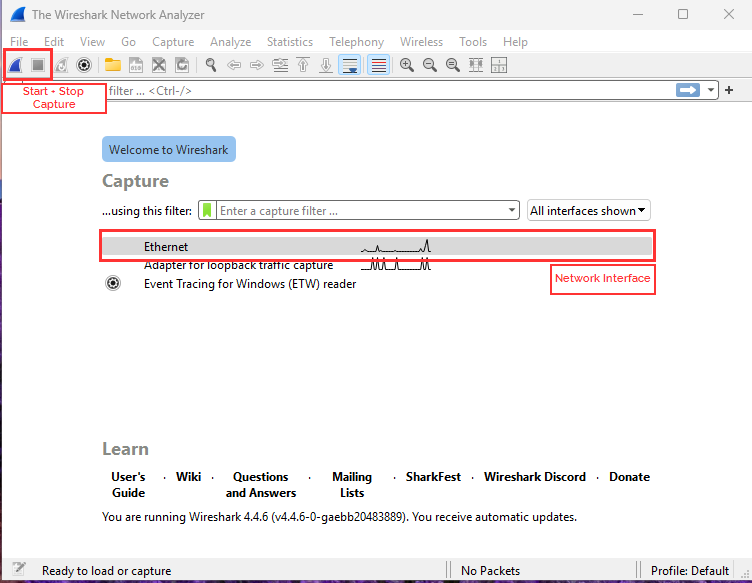Screen dimensions: 752x583
Task: Click the SharkFest link
Action: pyautogui.click(x=433, y=477)
